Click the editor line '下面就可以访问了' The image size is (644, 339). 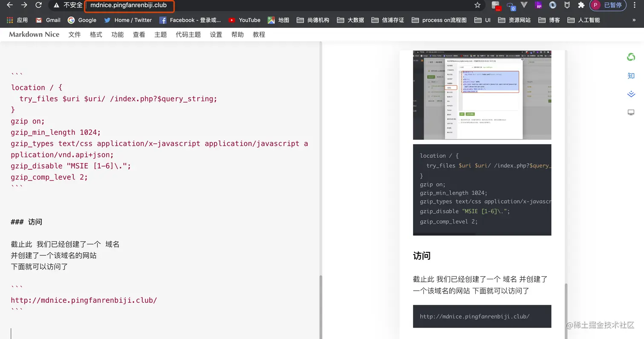(x=40, y=267)
